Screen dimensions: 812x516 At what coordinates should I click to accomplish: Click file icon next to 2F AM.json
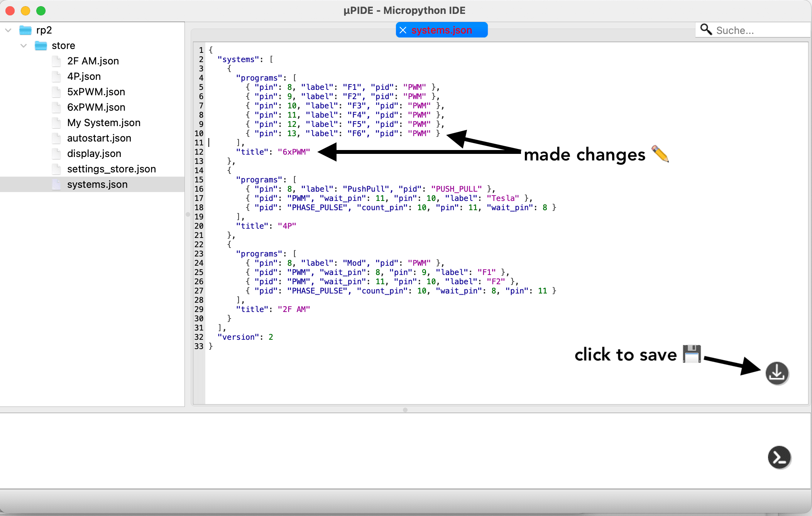57,61
